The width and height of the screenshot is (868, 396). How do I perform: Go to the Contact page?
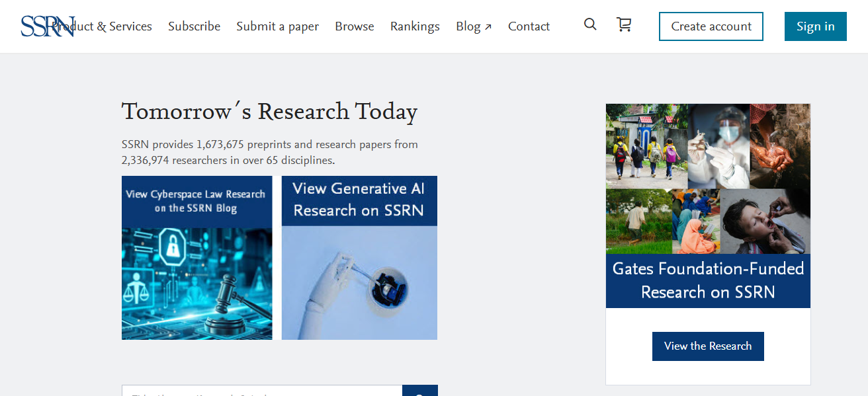pyautogui.click(x=529, y=26)
